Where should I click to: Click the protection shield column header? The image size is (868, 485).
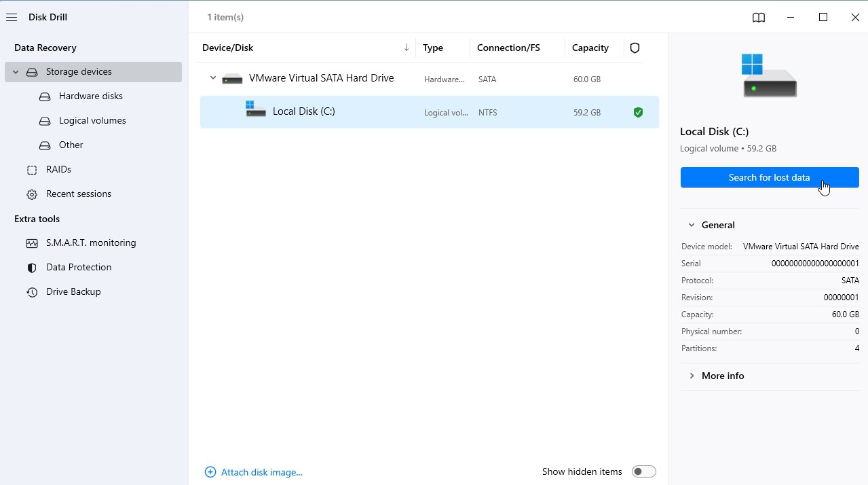coord(635,48)
